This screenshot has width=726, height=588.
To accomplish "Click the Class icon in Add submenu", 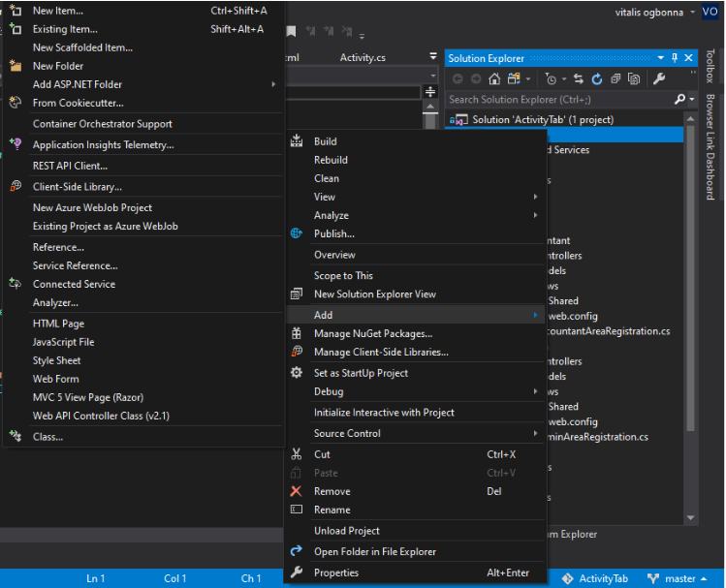I will point(16,436).
